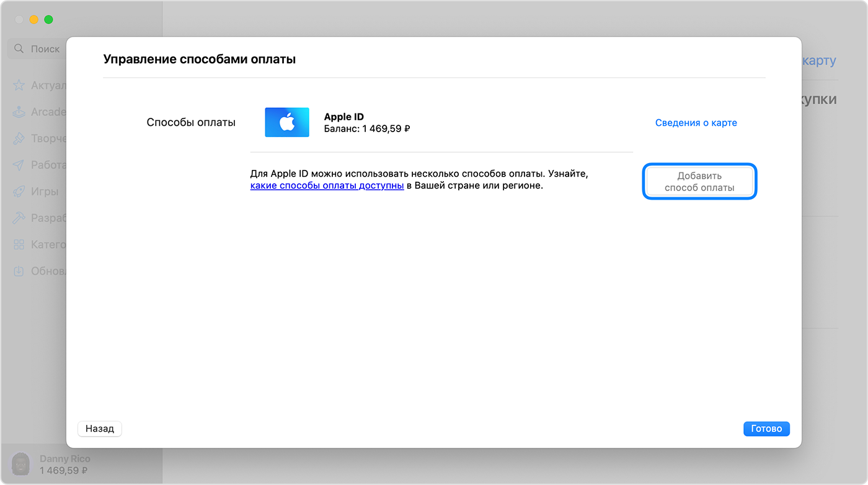Image resolution: width=868 pixels, height=485 pixels.
Task: Click the yellow minimize window button
Action: pyautogui.click(x=33, y=19)
